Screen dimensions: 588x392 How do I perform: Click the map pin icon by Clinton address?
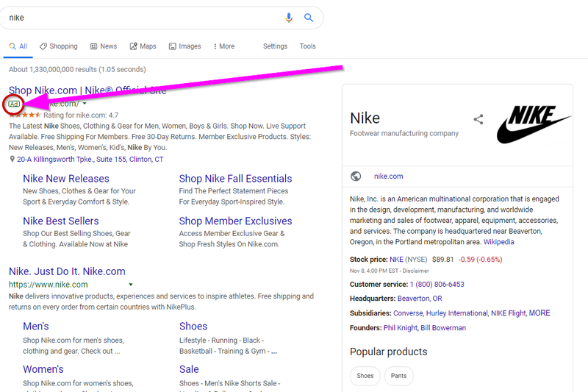tap(12, 160)
